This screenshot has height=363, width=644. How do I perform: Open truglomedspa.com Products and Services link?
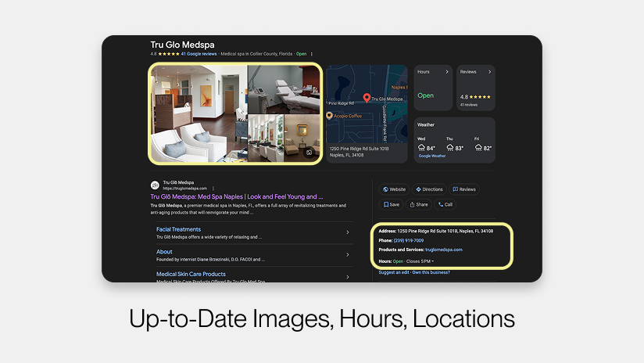[444, 250]
